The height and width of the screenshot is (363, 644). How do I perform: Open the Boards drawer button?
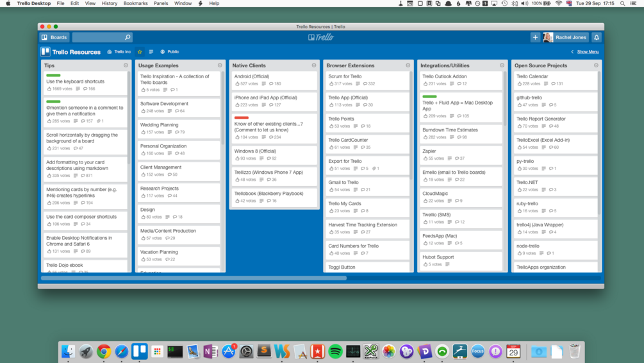click(x=54, y=37)
